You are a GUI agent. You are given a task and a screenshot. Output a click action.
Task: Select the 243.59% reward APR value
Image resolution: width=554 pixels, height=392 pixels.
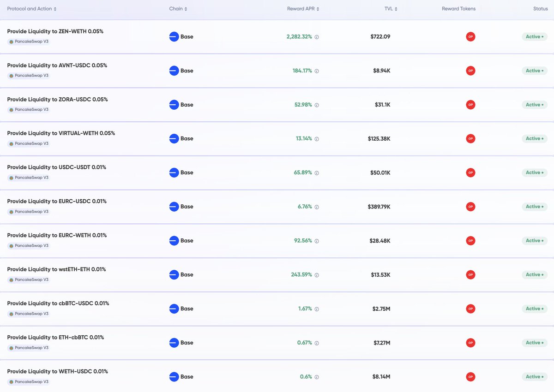302,274
